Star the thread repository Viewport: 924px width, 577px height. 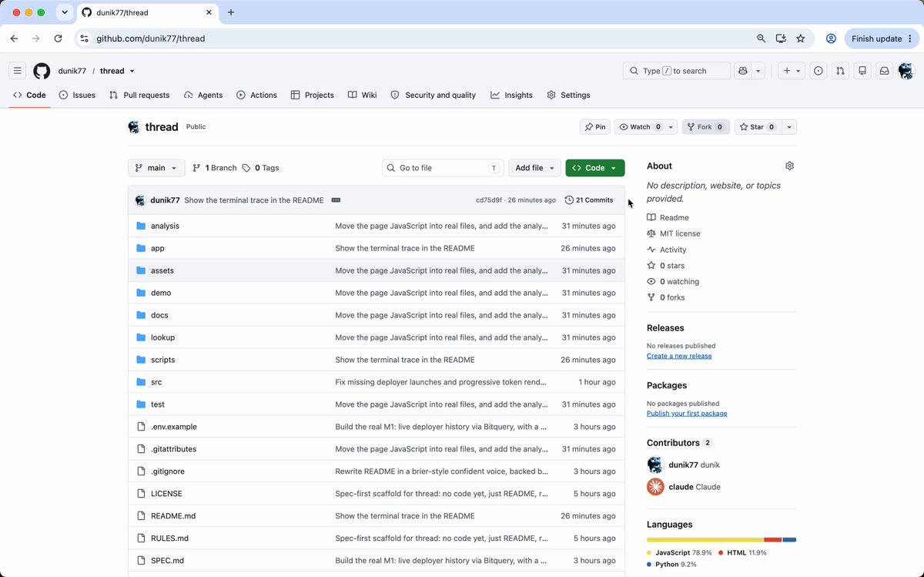pos(758,127)
